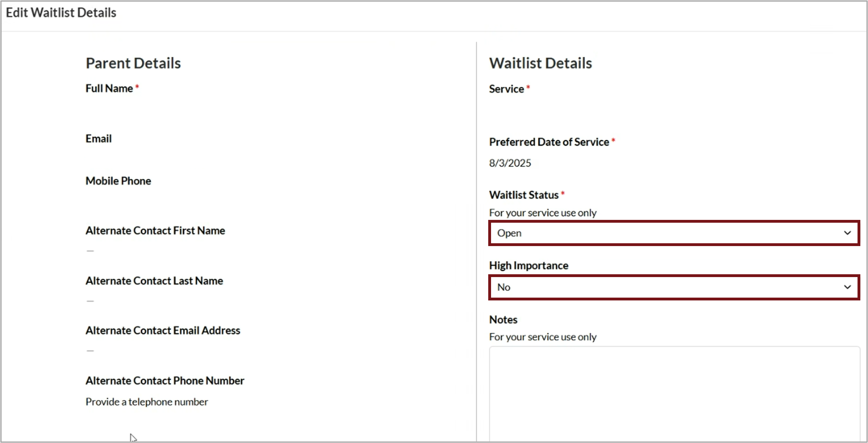Click the Email field label
The width and height of the screenshot is (868, 443).
tap(98, 139)
